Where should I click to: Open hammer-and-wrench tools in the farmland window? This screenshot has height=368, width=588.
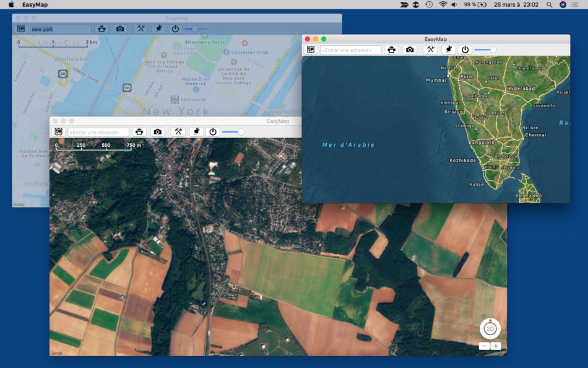pyautogui.click(x=178, y=132)
